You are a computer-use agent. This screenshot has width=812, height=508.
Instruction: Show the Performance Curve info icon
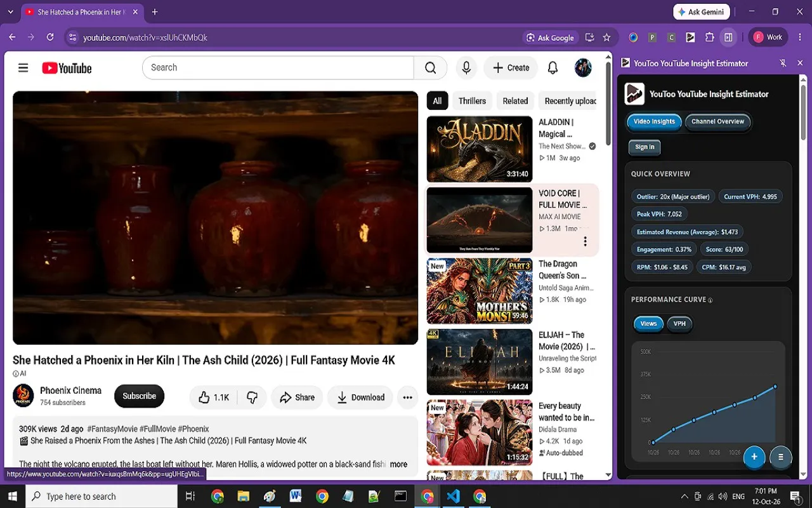[x=710, y=300]
